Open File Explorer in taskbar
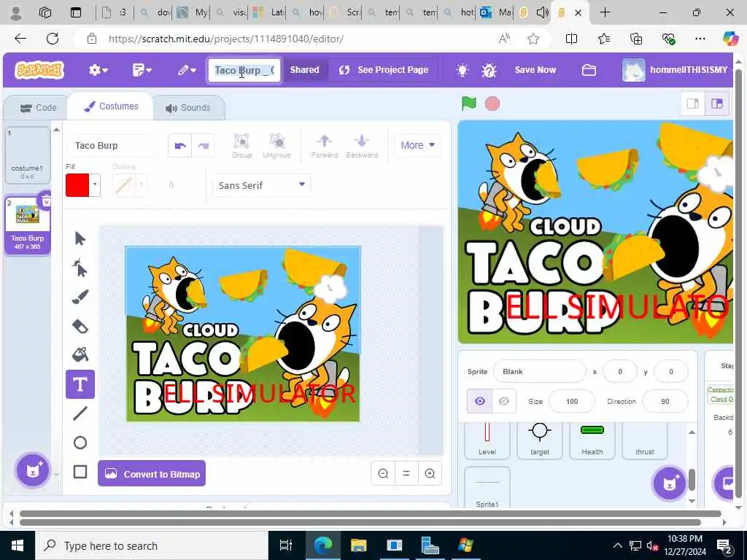 pyautogui.click(x=358, y=545)
